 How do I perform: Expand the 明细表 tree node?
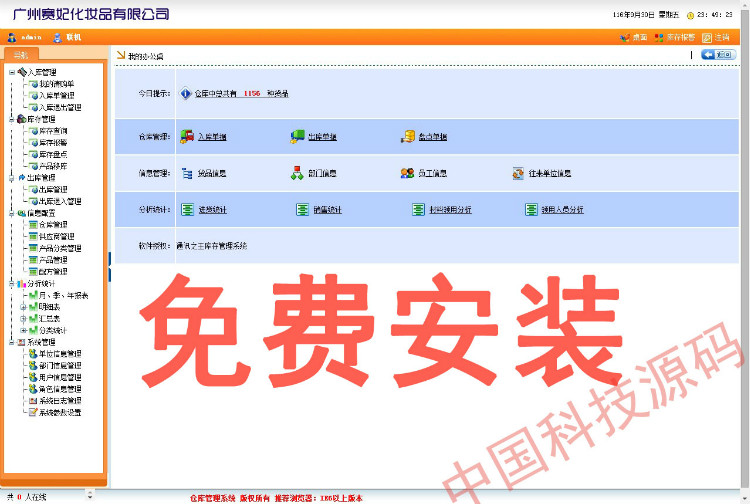click(23, 307)
